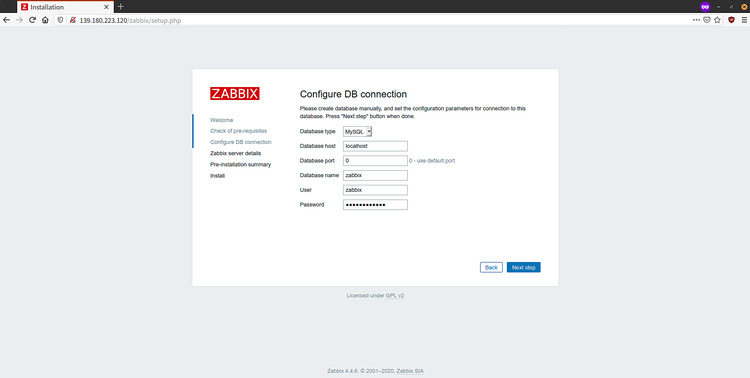The width and height of the screenshot is (750, 378).
Task: Open tracking protection shield icon in address bar
Action: (61, 20)
